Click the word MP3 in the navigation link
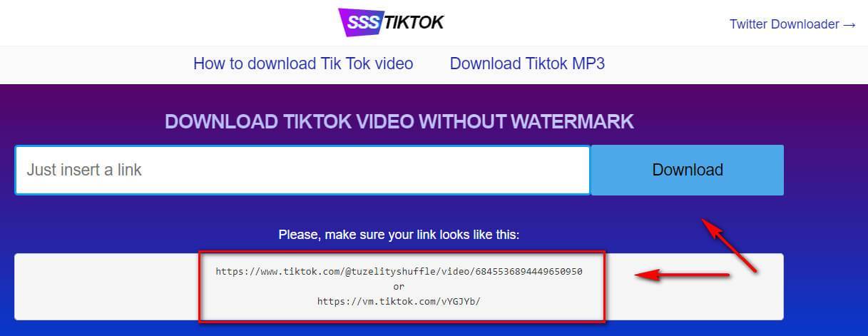 [589, 63]
